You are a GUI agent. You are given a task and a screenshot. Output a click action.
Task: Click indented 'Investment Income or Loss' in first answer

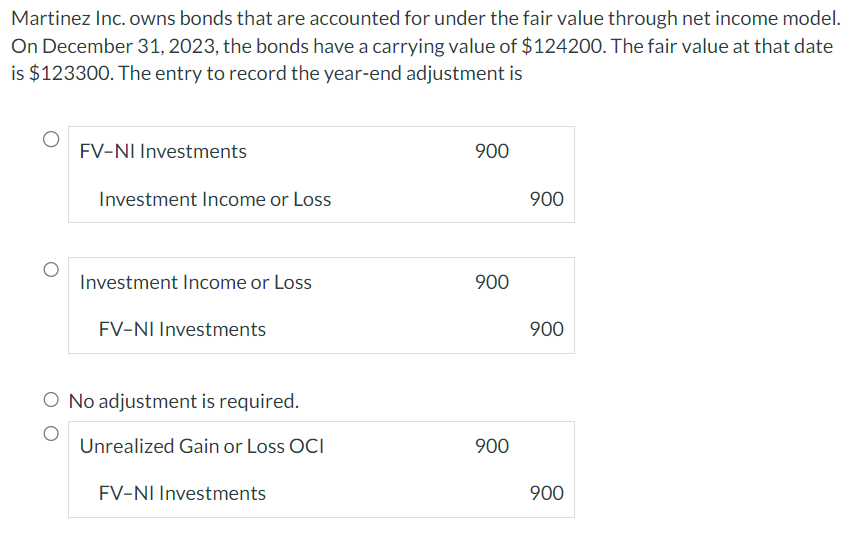[215, 199]
